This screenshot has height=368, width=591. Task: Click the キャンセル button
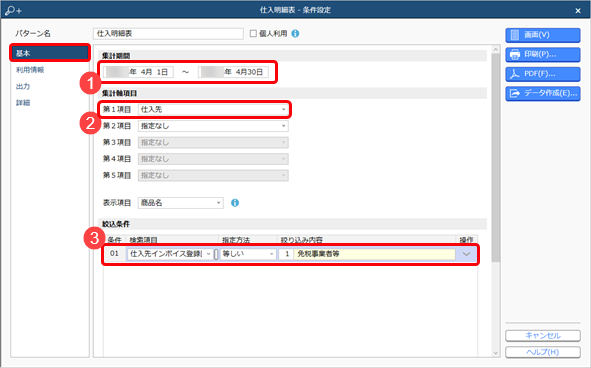pos(543,335)
